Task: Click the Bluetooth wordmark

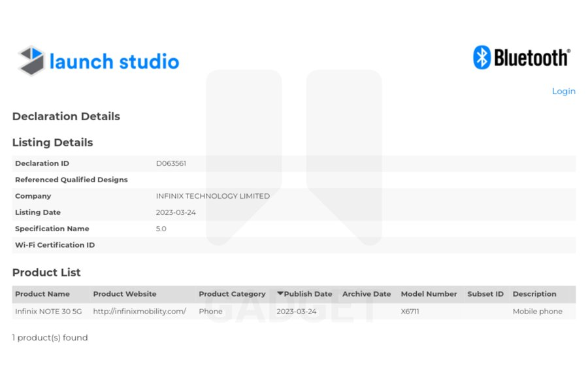Action: click(532, 57)
